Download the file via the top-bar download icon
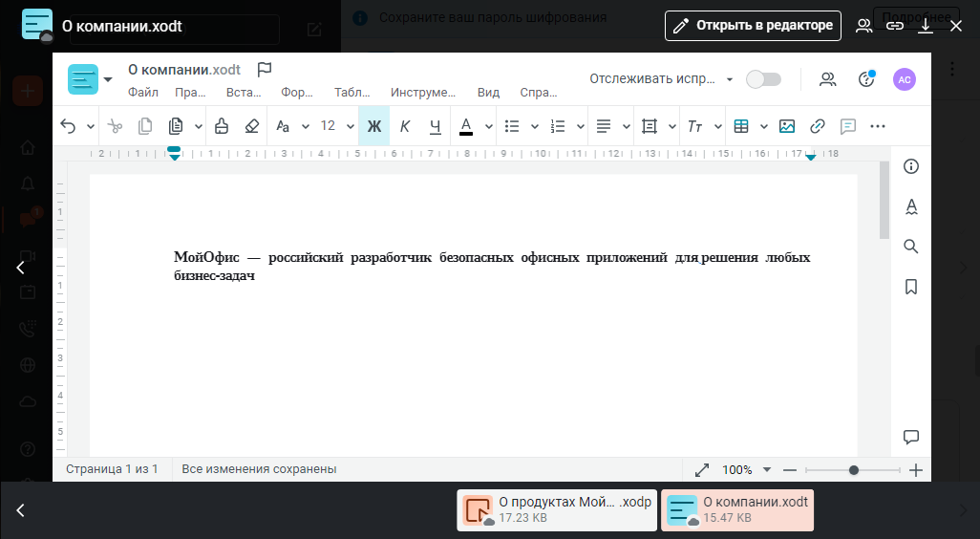 [925, 26]
